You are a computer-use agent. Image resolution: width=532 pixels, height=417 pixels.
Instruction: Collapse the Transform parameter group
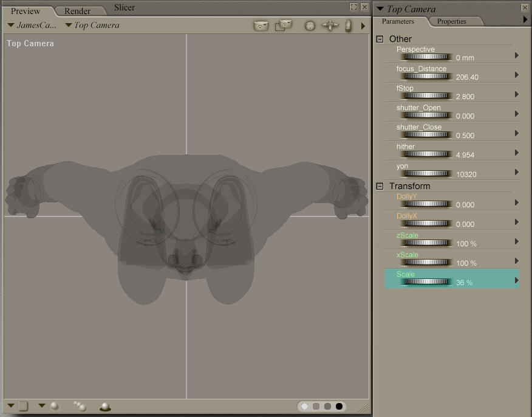tap(380, 186)
